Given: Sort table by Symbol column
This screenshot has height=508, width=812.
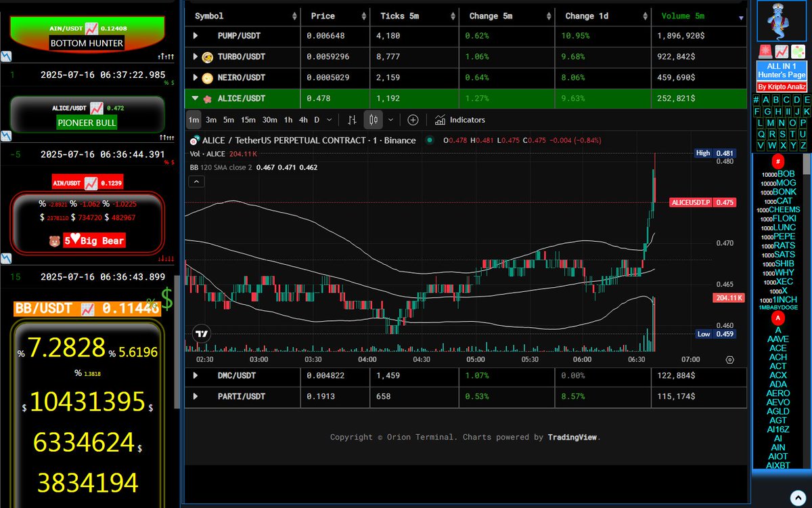Looking at the screenshot, I should point(244,16).
